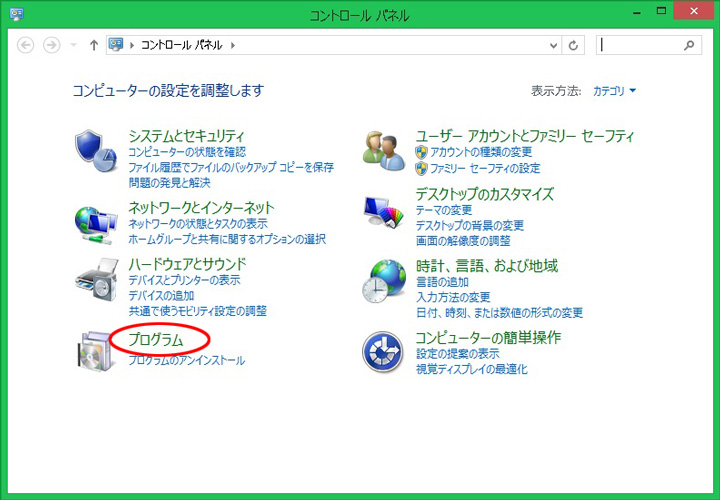Open ネットワークの状態とタスクの表示 link
This screenshot has height=500, width=720.
(198, 224)
